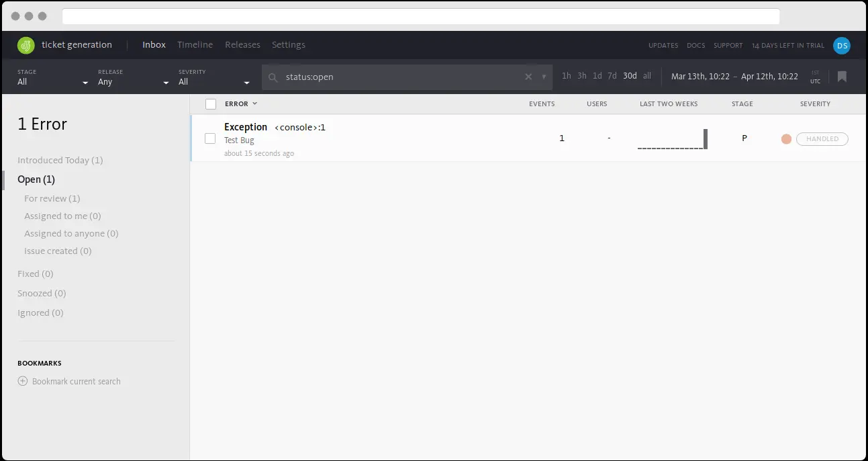
Task: Select the 3h time range
Action: pyautogui.click(x=582, y=76)
